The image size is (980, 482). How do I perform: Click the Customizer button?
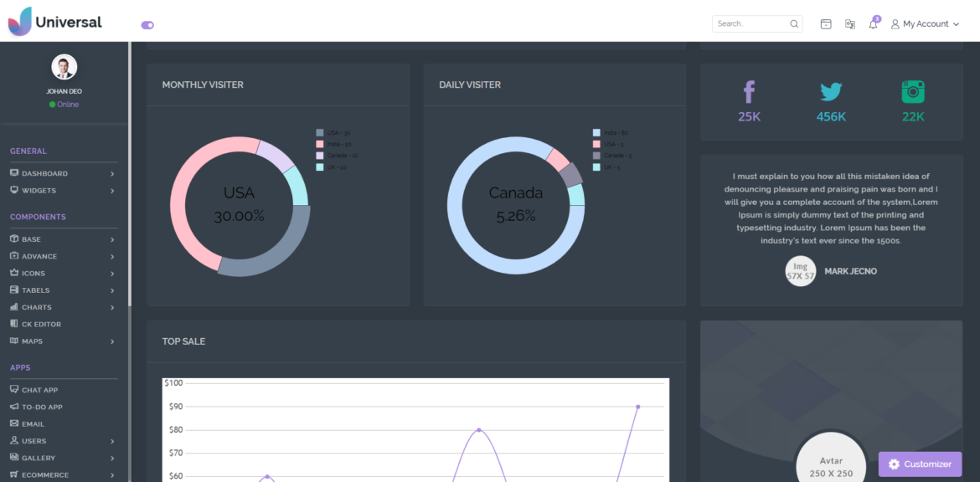pos(920,464)
